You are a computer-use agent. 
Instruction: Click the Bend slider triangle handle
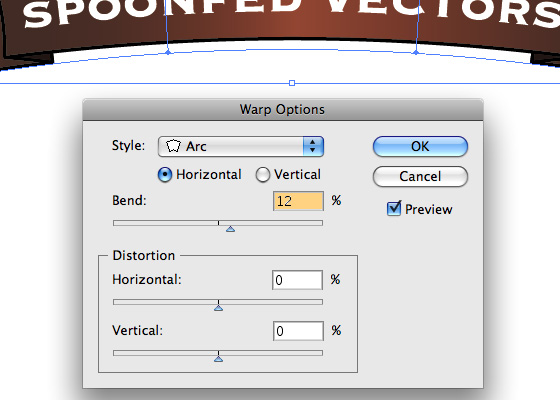click(x=230, y=229)
